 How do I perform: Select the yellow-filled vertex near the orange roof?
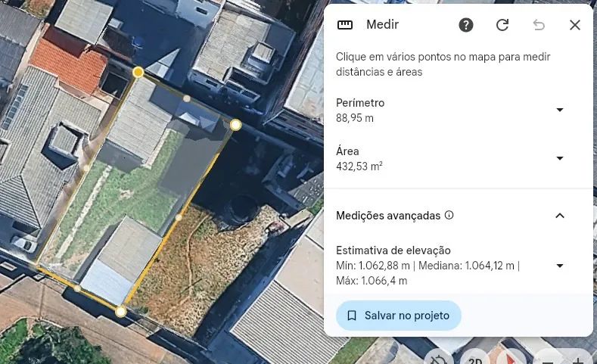(138, 72)
